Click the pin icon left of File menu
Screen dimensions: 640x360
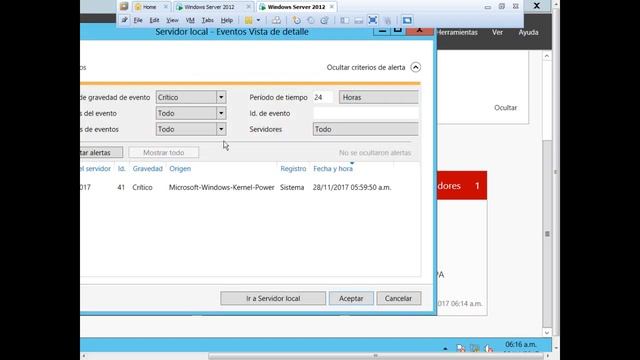124,20
